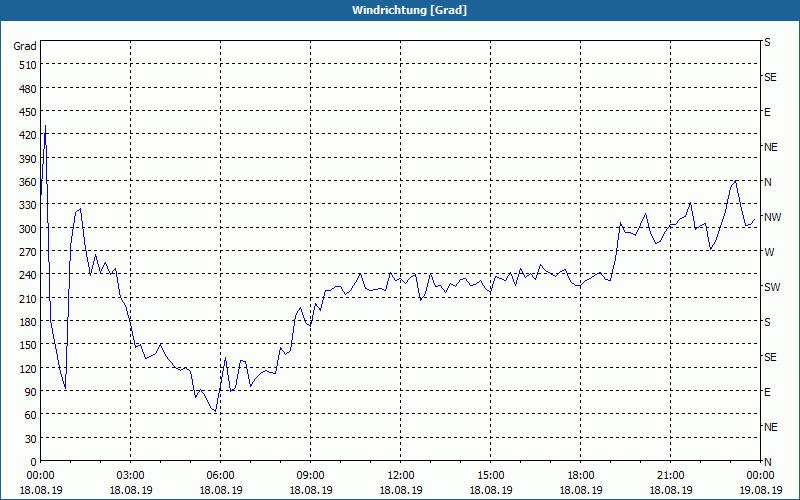Image resolution: width=800 pixels, height=500 pixels.
Task: Click the 00:00 label above date 19.08.19
Action: pyautogui.click(x=760, y=476)
